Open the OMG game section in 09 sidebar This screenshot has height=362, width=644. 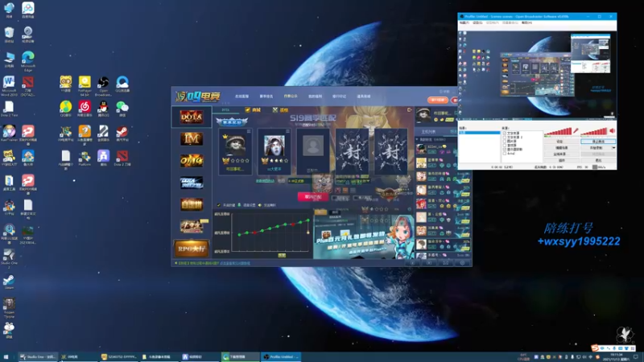(192, 161)
